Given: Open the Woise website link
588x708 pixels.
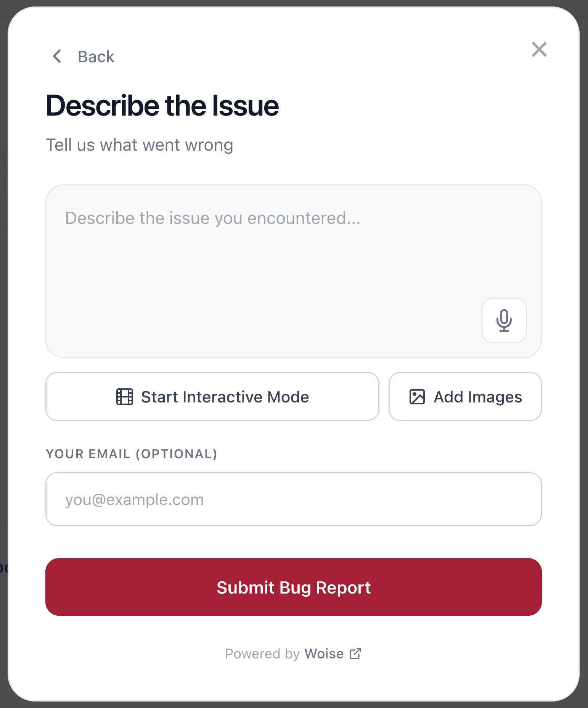Looking at the screenshot, I should click(323, 653).
